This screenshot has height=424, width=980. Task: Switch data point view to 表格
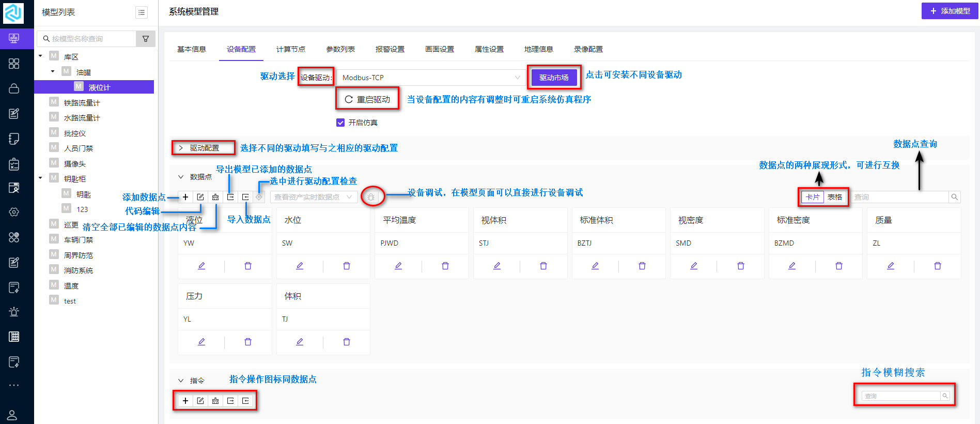835,197
